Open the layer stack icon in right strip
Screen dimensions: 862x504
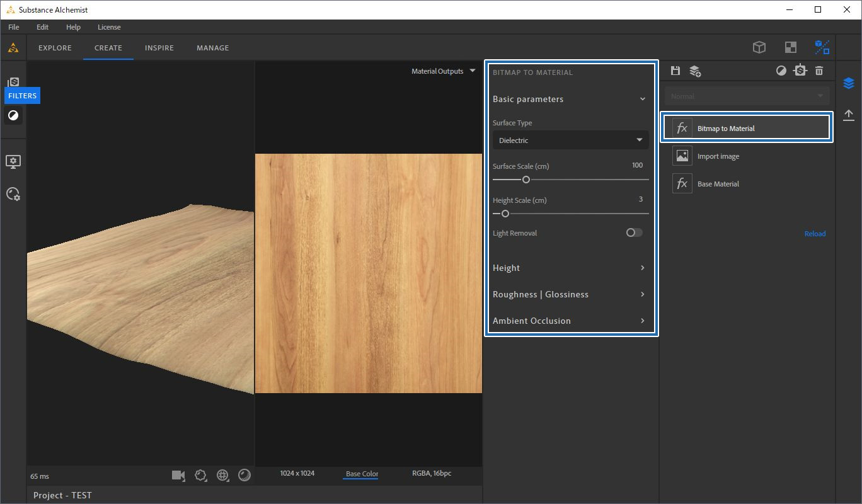point(849,83)
